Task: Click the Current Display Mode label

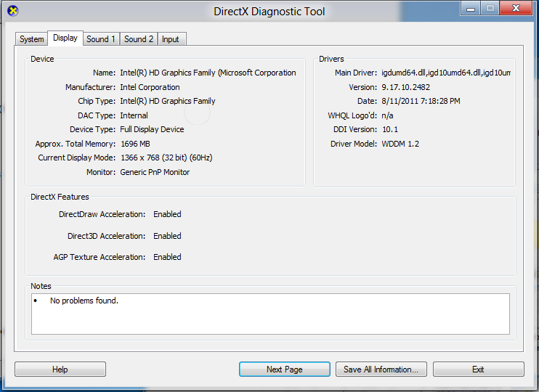Action: click(x=77, y=158)
